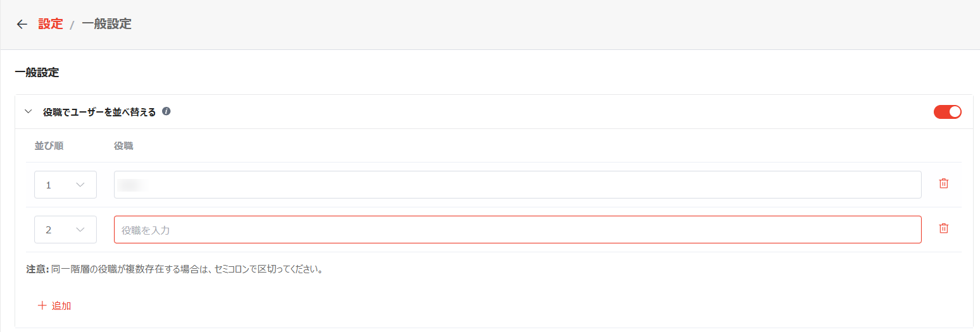Click the 役職でユーザーを並べ替える section title
The width and height of the screenshot is (980, 332).
[x=99, y=112]
